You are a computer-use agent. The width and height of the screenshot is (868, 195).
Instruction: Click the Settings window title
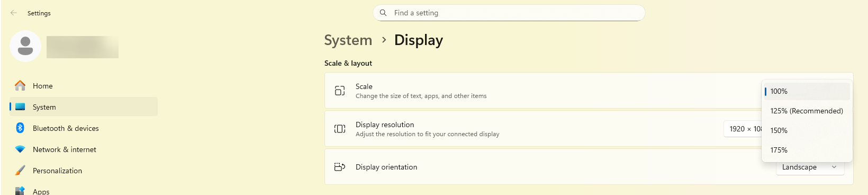39,13
